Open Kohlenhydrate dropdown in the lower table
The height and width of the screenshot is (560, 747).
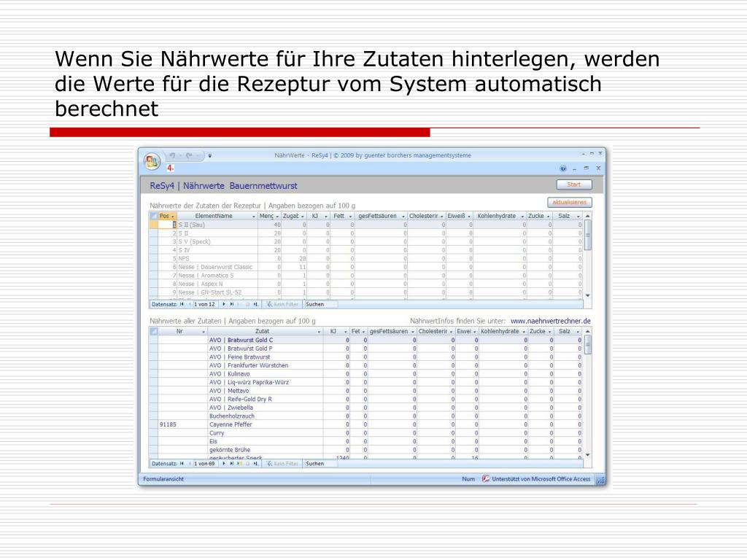524,332
